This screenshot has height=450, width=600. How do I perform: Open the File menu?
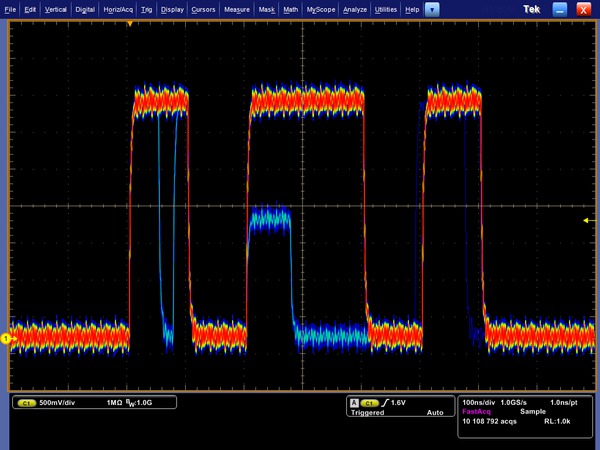(10, 9)
